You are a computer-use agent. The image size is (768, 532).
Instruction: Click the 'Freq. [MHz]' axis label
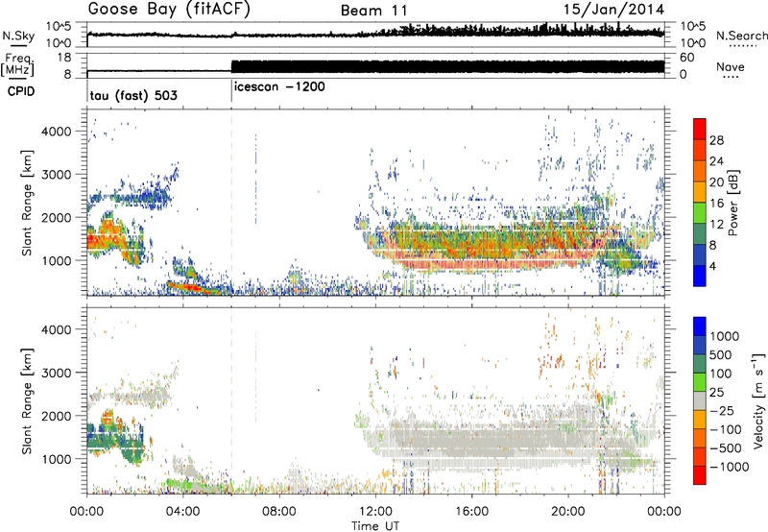(x=17, y=65)
